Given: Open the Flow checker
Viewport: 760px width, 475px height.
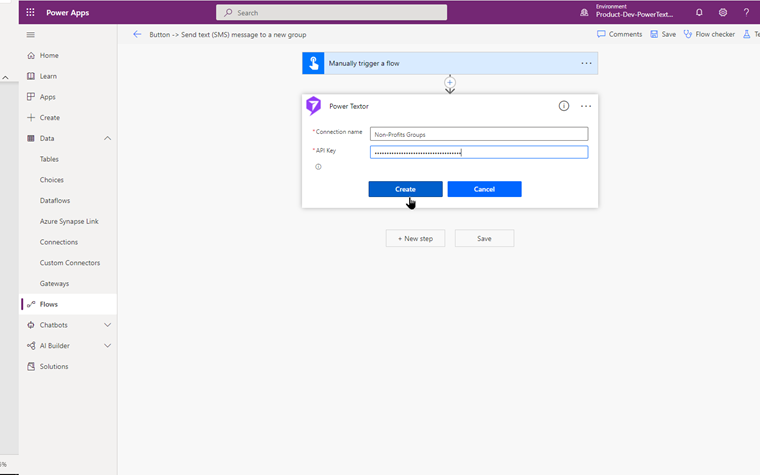Looking at the screenshot, I should click(x=709, y=34).
